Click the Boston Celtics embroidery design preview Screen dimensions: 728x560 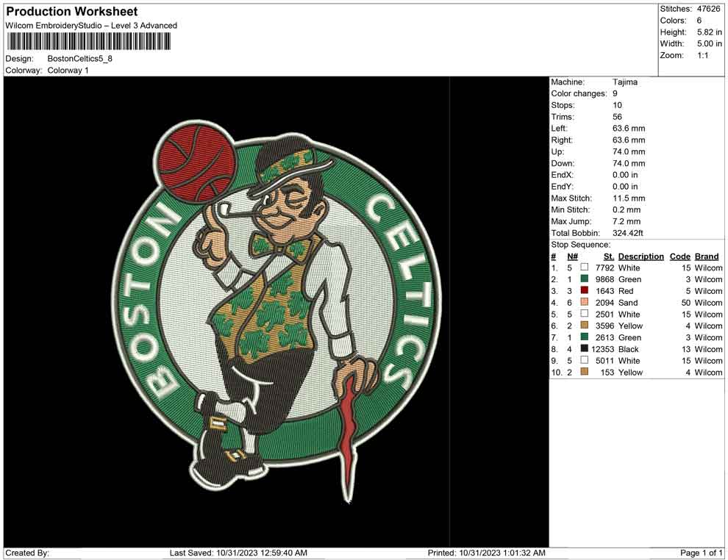(276, 312)
